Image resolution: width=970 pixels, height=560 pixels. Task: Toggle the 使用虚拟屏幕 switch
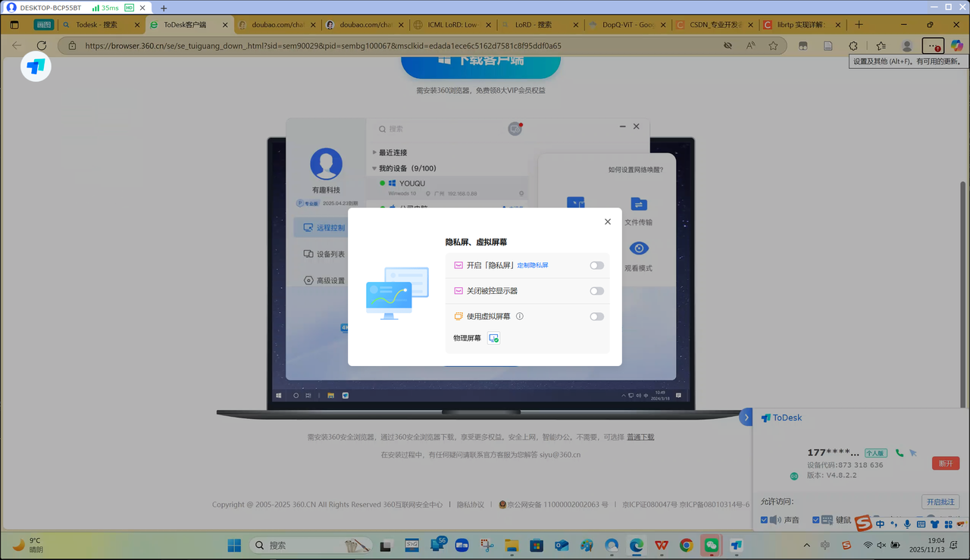[597, 317]
